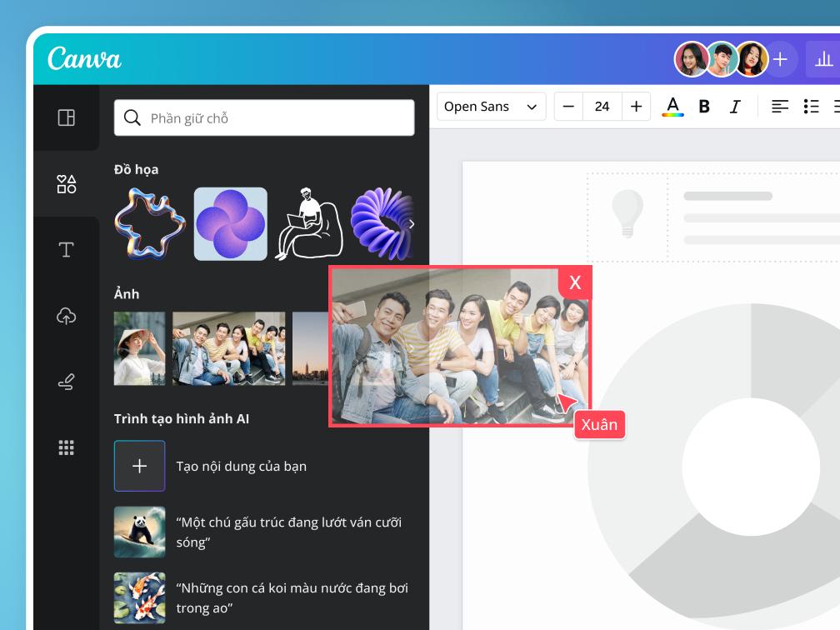
Task: Click the lightbulb placeholder on canvas
Action: click(627, 213)
